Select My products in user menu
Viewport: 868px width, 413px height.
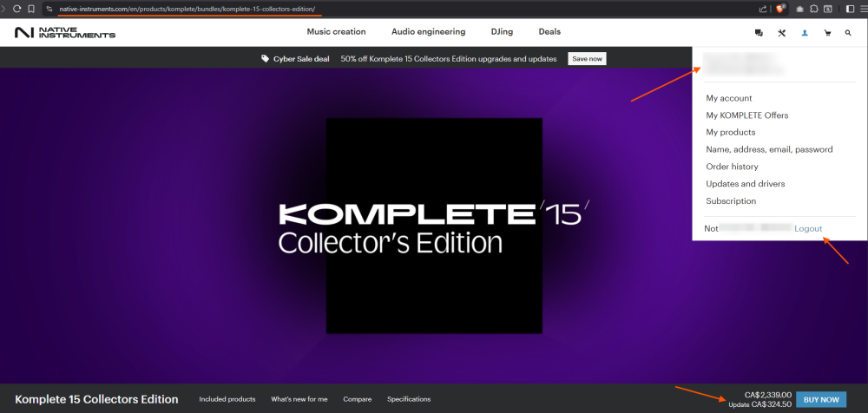coord(730,132)
